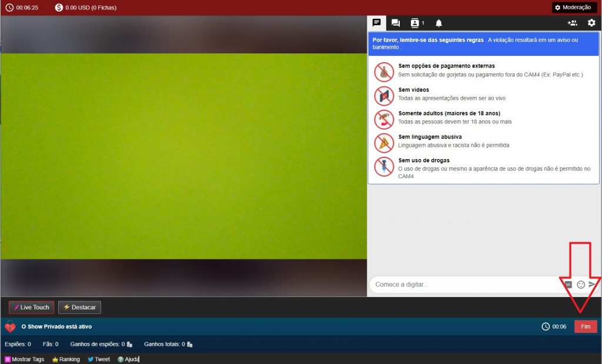Toggle Mostrar Tags

(25, 359)
